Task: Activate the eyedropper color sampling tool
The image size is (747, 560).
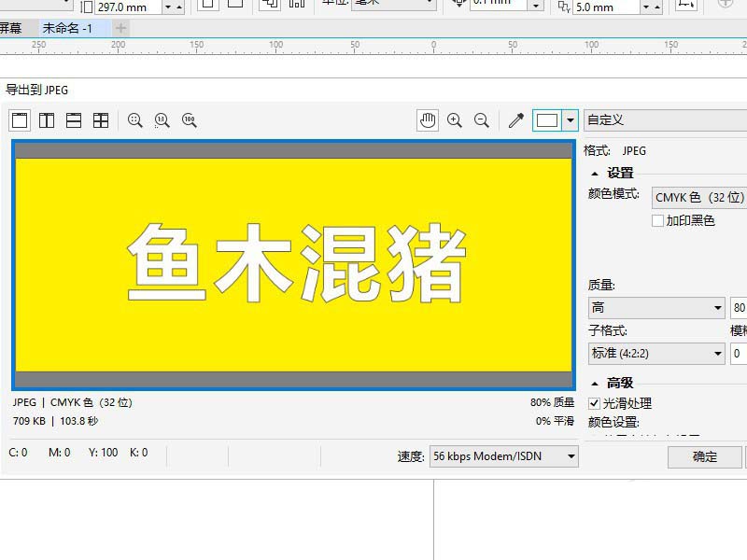Action: pyautogui.click(x=515, y=120)
